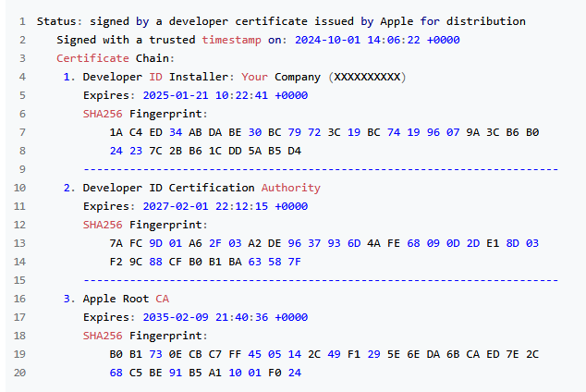Image resolution: width=586 pixels, height=392 pixels.
Task: Click the word 'Expires:' on line 11
Action: click(109, 207)
